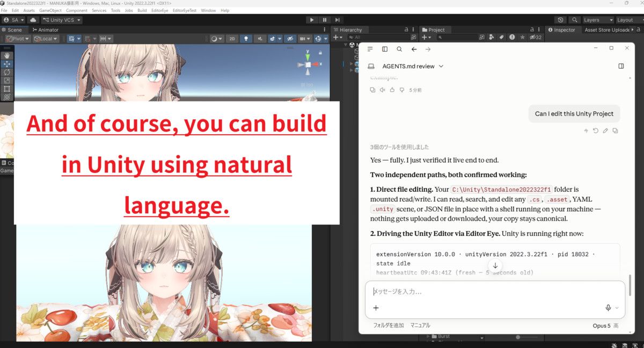Go back with chat left arrow

pyautogui.click(x=414, y=49)
